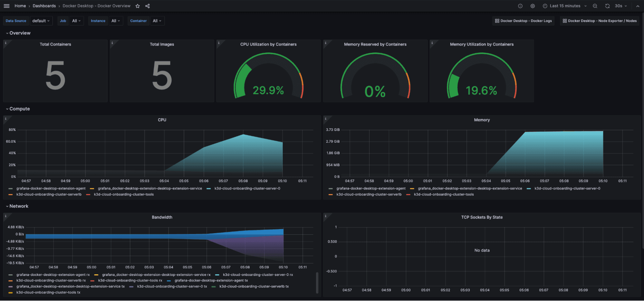Open Docker Desktop - Node Exporter / Nodes link
The image size is (644, 301).
tap(599, 21)
